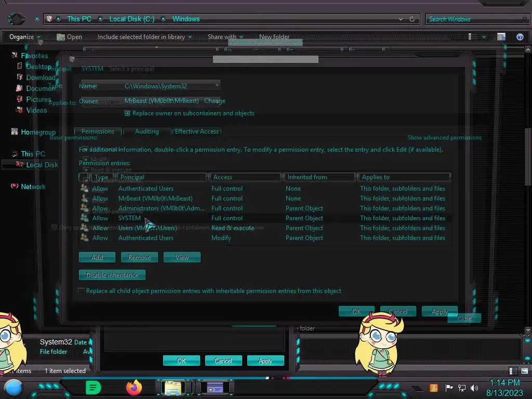This screenshot has height=399, width=532.
Task: Select the Pictures icon in sidebar
Action: pos(20,99)
